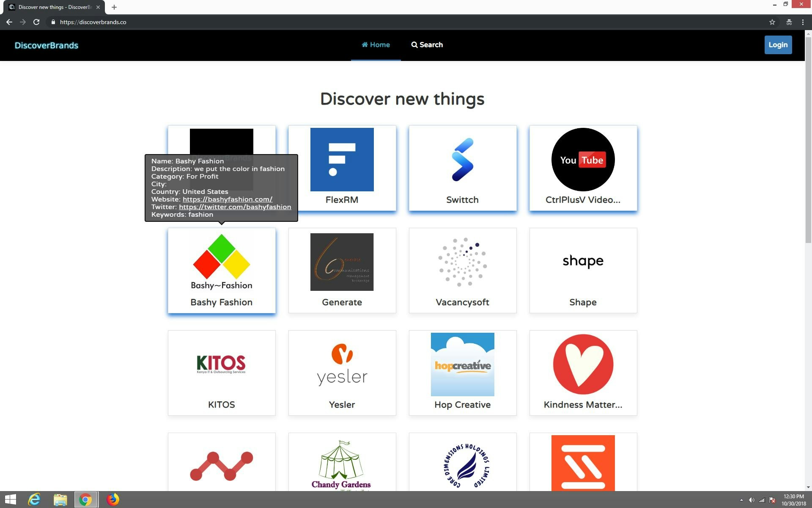This screenshot has height=508, width=812.
Task: Select the Swittch logo tile
Action: coord(462,159)
